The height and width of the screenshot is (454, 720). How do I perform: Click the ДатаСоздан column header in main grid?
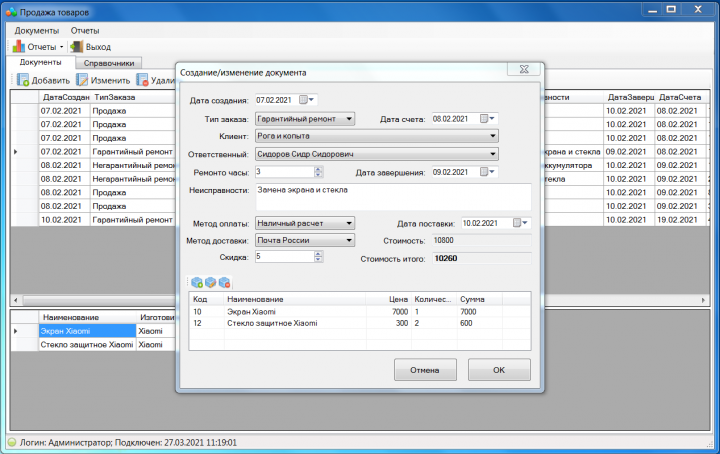point(64,97)
